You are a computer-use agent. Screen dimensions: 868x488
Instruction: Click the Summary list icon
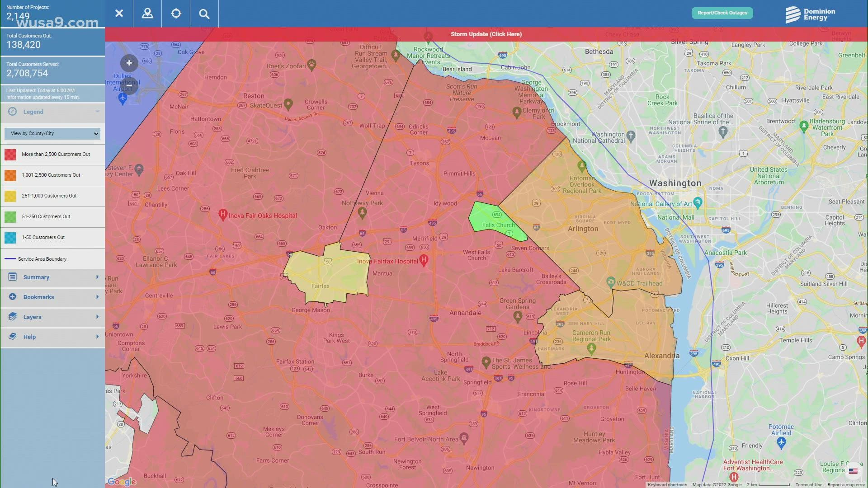12,277
